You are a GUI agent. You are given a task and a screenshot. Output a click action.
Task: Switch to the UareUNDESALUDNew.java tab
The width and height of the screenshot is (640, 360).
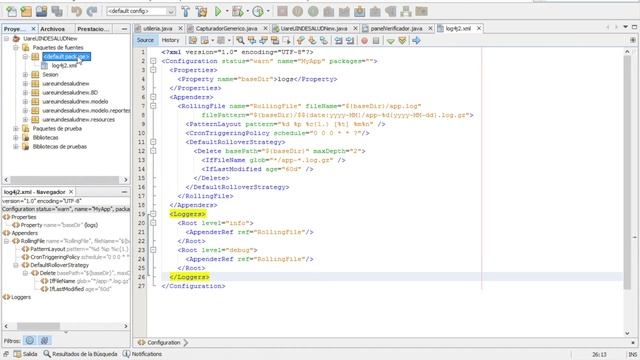(313, 29)
